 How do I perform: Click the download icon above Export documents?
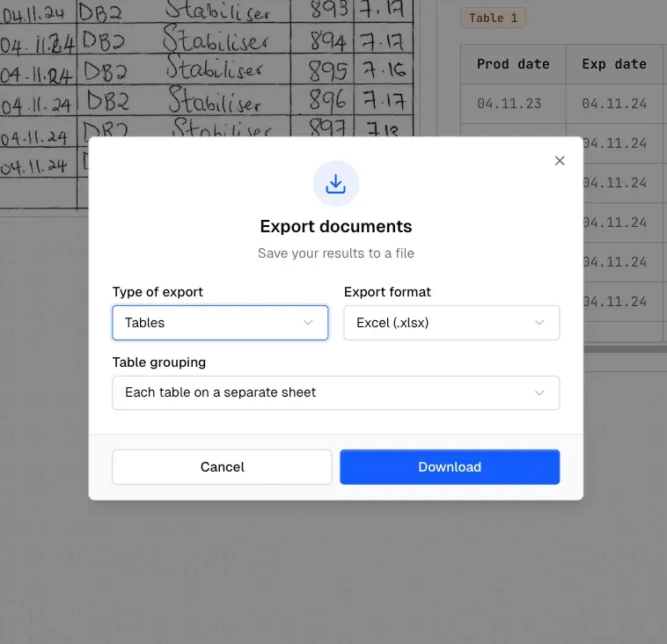click(335, 183)
